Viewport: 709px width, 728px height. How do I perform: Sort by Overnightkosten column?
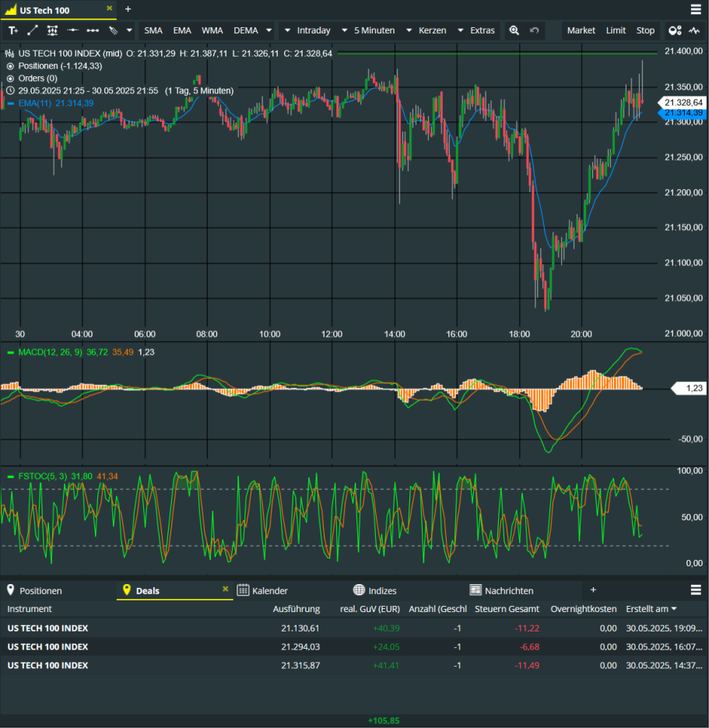pyautogui.click(x=584, y=609)
